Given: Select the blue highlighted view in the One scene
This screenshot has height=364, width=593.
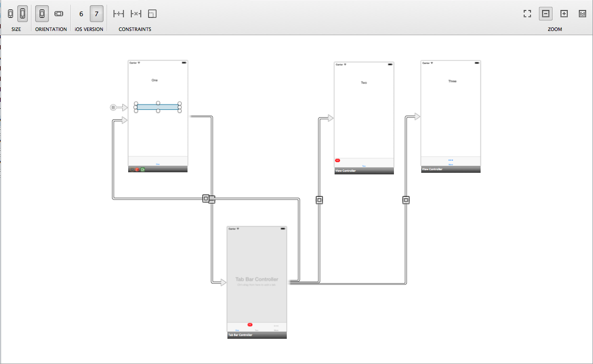Looking at the screenshot, I should 158,107.
